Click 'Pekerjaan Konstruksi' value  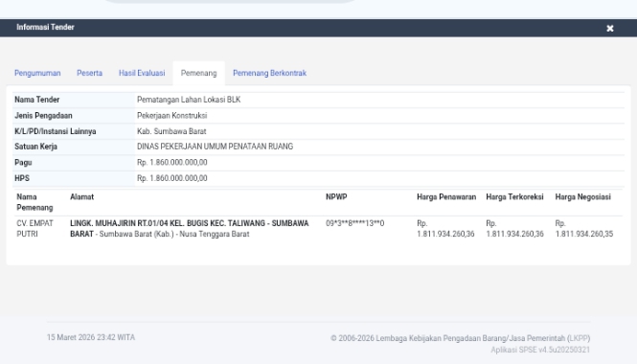171,115
